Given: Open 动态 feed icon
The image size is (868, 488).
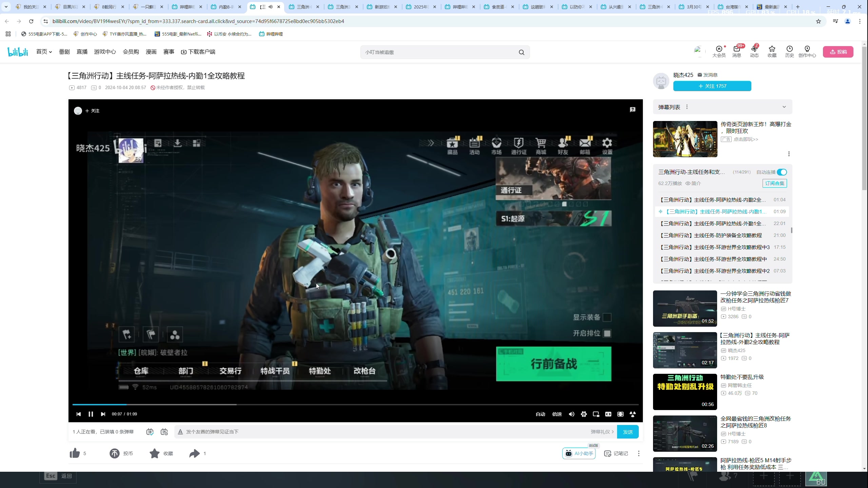Looking at the screenshot, I should point(754,52).
